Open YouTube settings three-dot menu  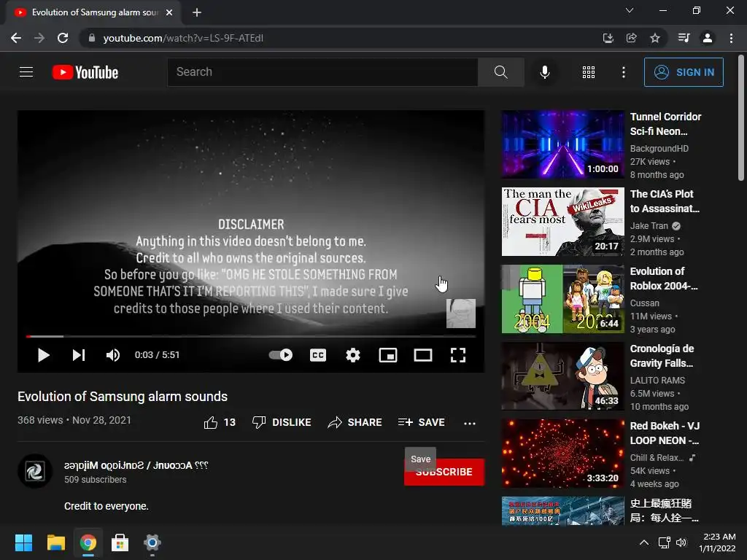[x=623, y=72]
